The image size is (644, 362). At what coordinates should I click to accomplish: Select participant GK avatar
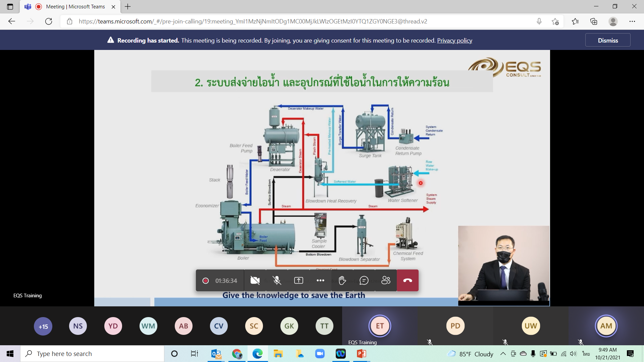pyautogui.click(x=289, y=326)
